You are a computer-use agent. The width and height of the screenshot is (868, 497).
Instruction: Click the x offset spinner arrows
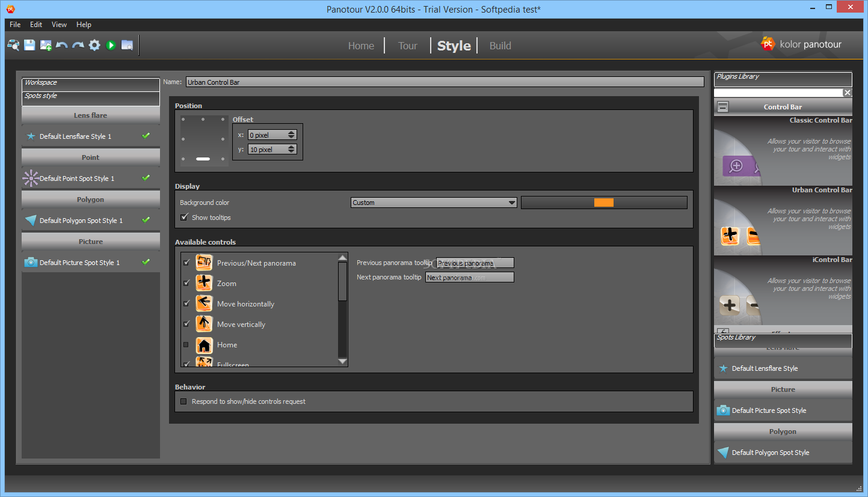[x=292, y=135]
